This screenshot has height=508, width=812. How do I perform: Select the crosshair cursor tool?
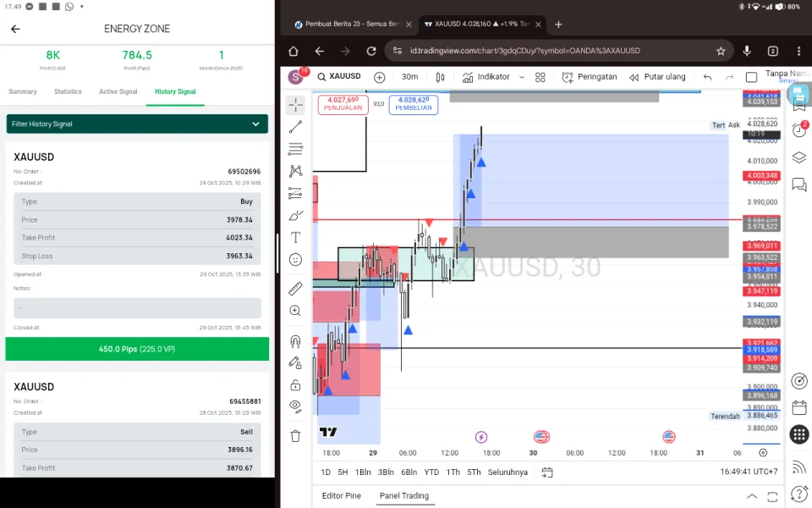pos(296,105)
